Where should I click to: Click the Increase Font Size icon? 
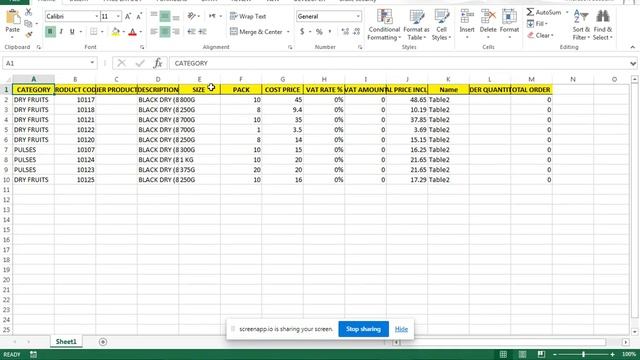[128, 16]
